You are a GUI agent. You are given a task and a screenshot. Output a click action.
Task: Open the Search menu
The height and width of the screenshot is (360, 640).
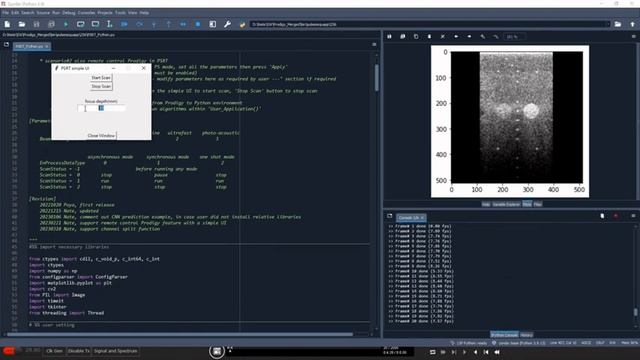click(x=28, y=13)
